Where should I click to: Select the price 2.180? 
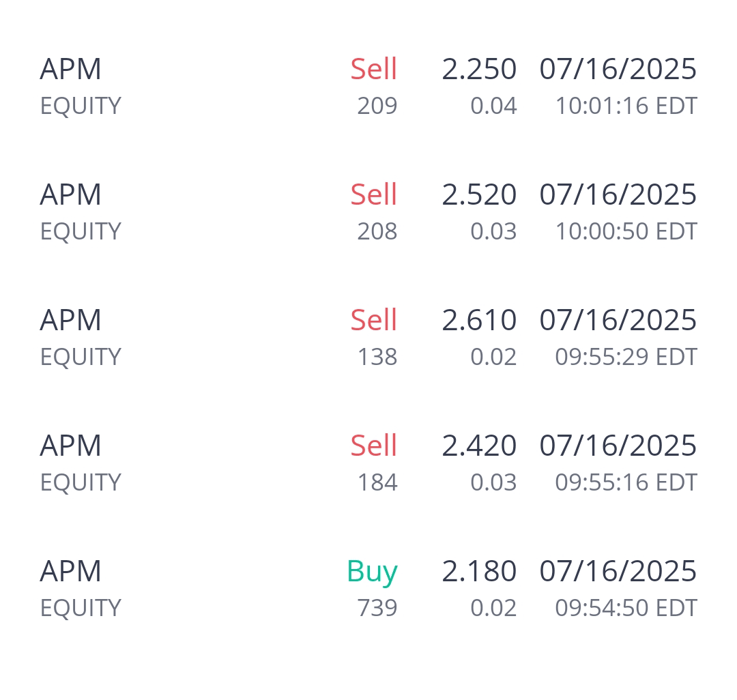click(479, 571)
